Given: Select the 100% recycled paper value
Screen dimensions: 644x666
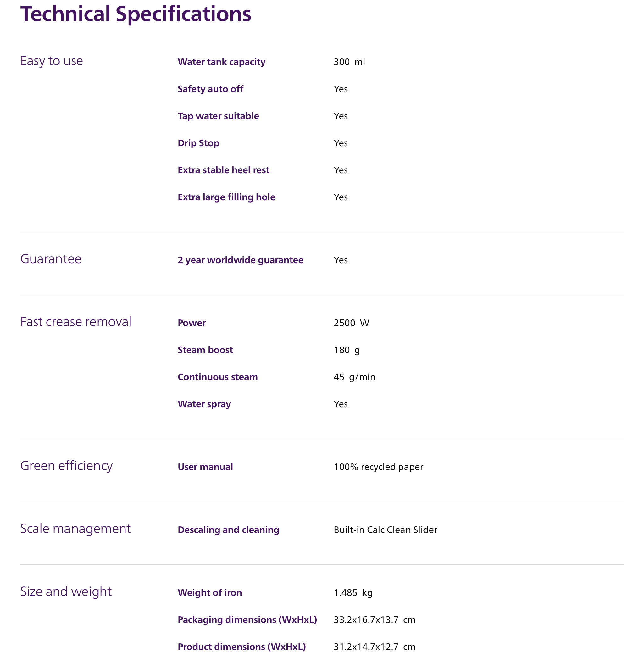Looking at the screenshot, I should (378, 467).
